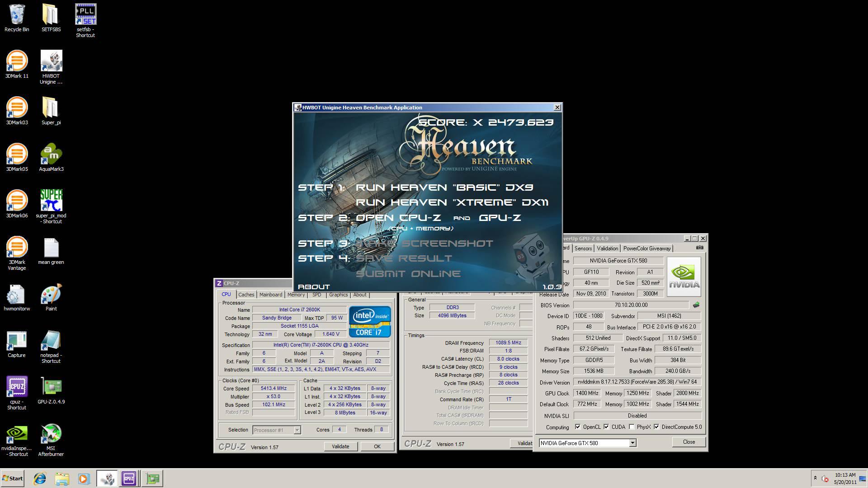This screenshot has height=488, width=868.
Task: Click the Close button in GPU-Z
Action: (x=689, y=442)
